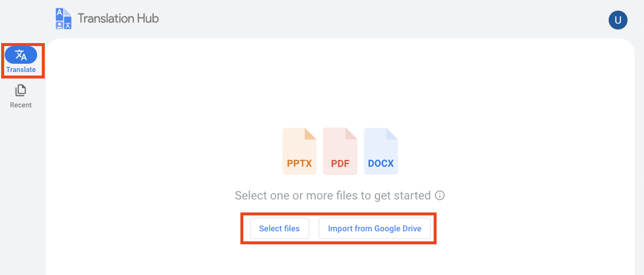Click the Translation Hub logo icon

click(x=63, y=19)
